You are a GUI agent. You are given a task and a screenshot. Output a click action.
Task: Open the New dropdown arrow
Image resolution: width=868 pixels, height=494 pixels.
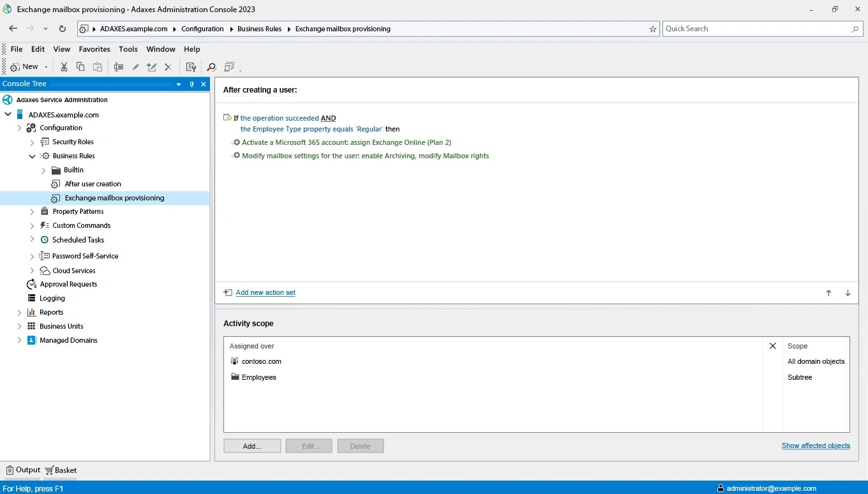[46, 67]
